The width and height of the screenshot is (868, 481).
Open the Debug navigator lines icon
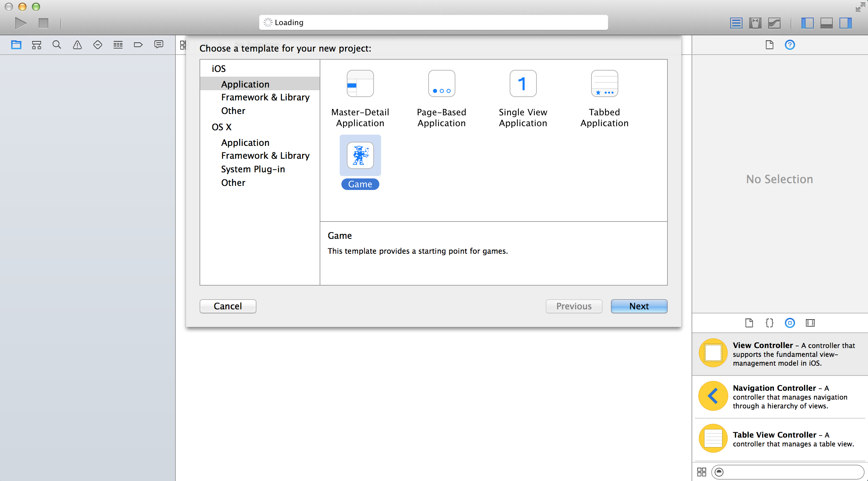click(118, 45)
